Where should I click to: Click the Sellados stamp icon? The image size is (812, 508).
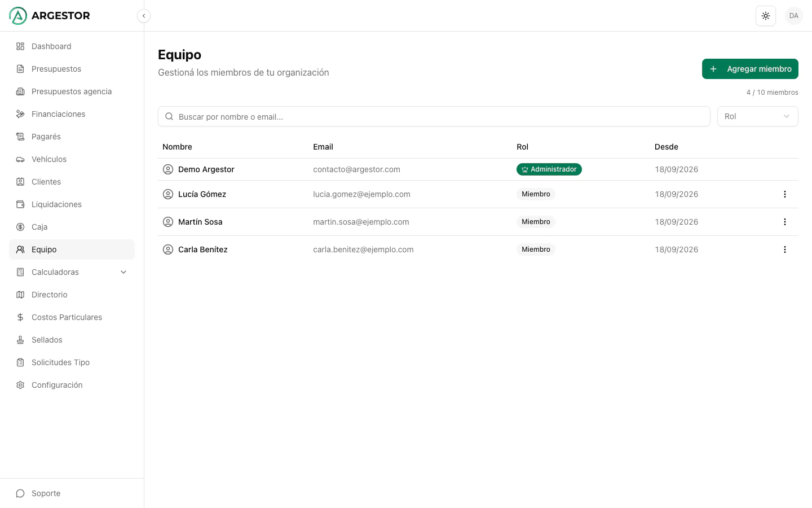point(20,340)
